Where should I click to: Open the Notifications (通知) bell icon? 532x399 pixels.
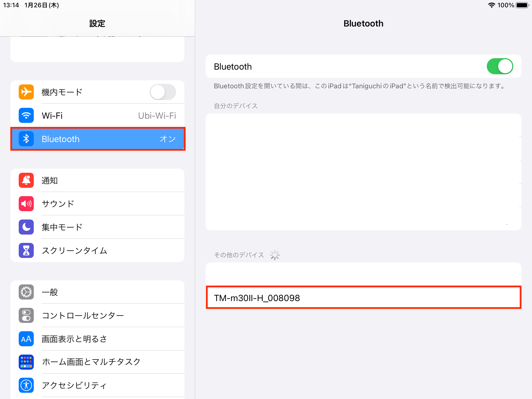[x=26, y=180]
